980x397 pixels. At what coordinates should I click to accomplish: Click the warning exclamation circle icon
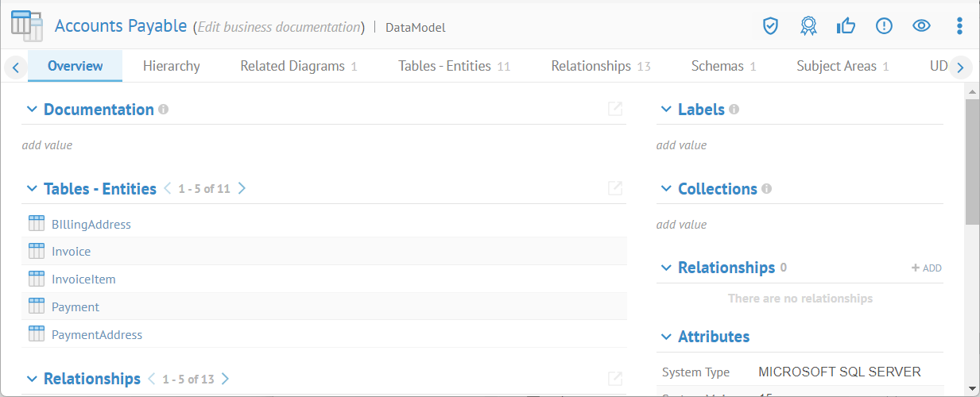(884, 26)
